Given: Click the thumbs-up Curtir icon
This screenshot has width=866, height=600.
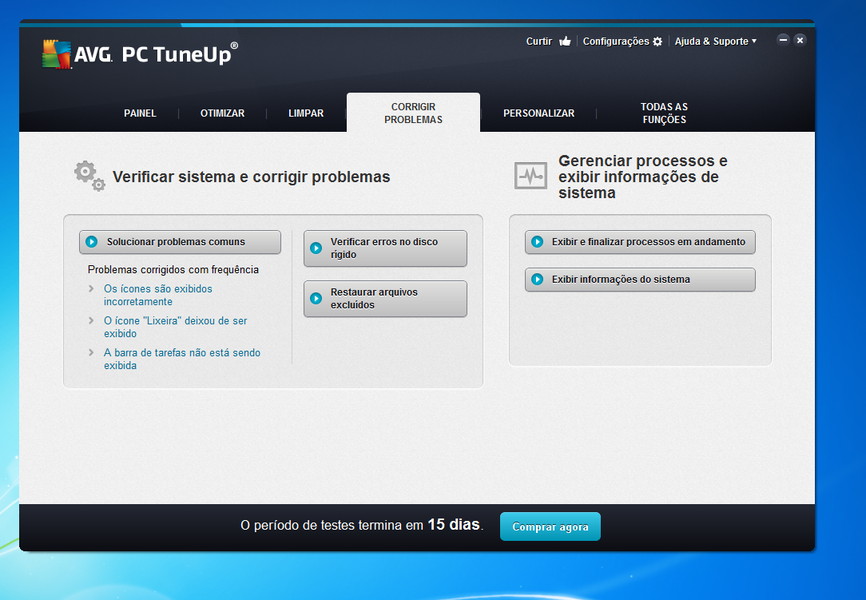Looking at the screenshot, I should (564, 41).
